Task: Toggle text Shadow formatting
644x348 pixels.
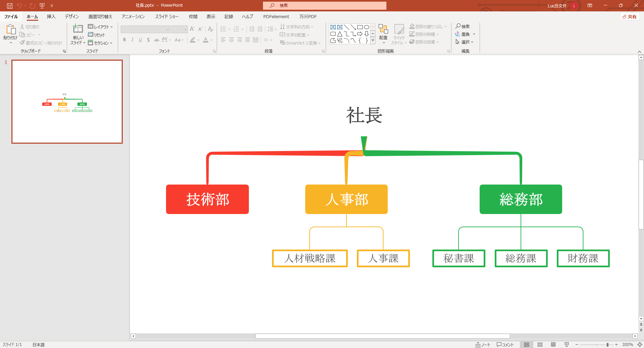Action: pos(148,40)
